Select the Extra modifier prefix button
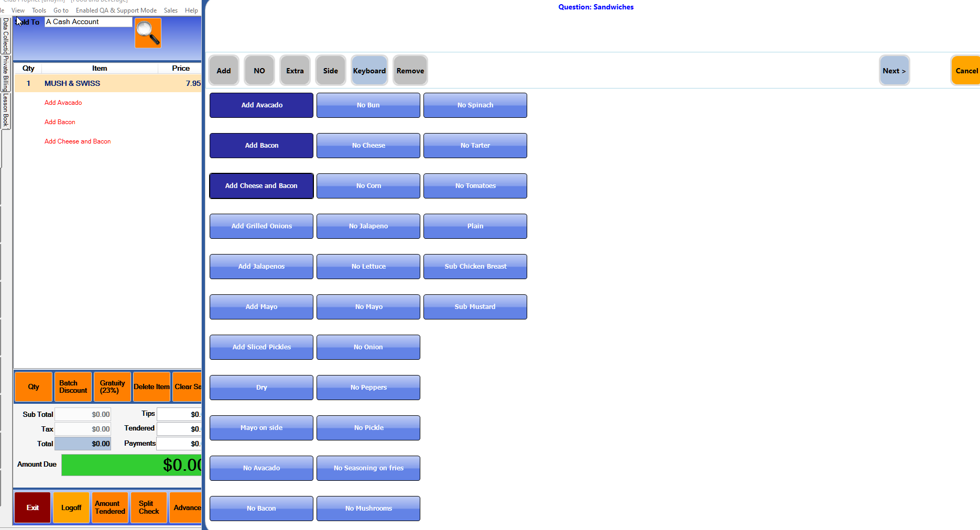The image size is (980, 530). click(x=295, y=71)
